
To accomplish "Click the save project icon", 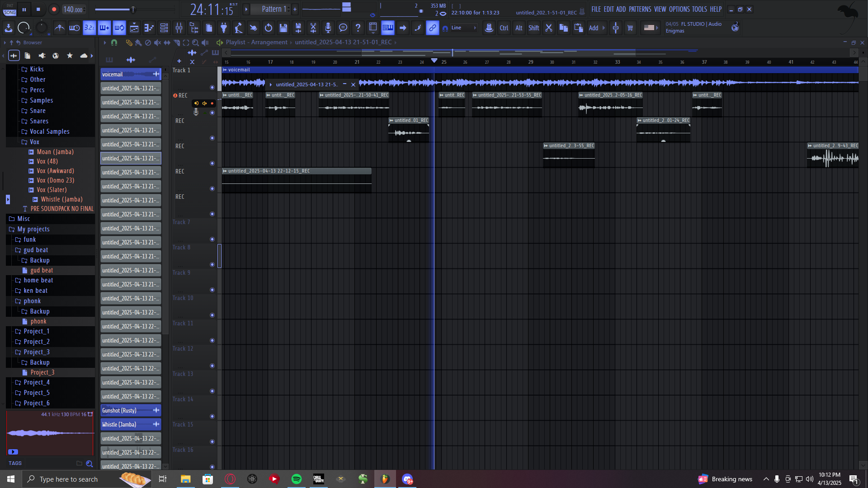I will pyautogui.click(x=283, y=28).
